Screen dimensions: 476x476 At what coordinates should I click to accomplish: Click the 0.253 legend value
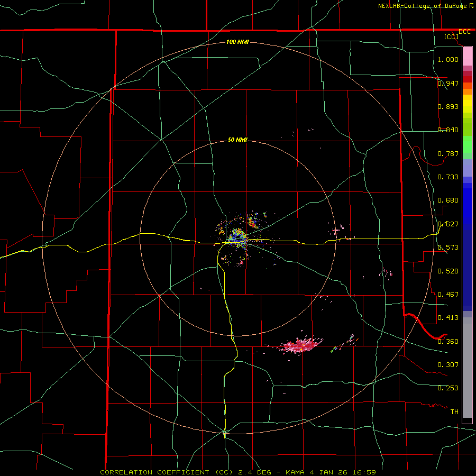[x=448, y=388]
